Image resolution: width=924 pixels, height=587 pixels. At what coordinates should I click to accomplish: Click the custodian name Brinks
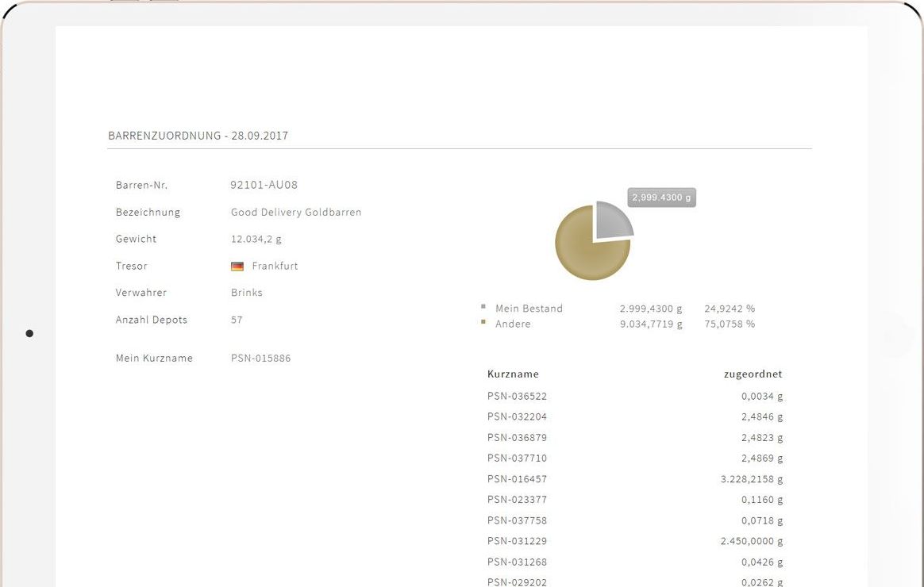click(x=246, y=293)
